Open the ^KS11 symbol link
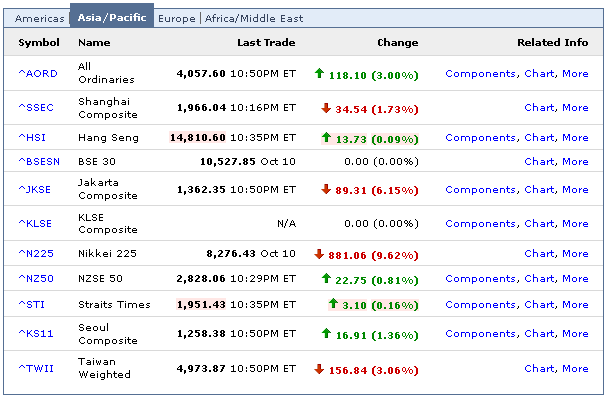Viewport: 607px width, 402px height. (x=35, y=334)
